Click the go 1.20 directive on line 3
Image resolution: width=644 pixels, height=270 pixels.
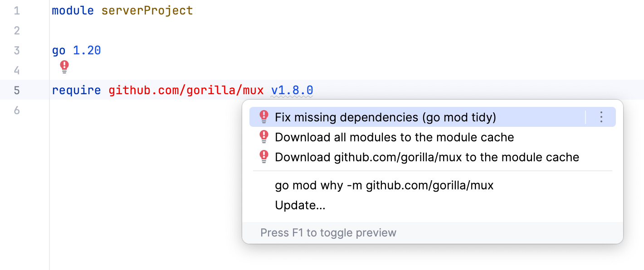point(76,50)
